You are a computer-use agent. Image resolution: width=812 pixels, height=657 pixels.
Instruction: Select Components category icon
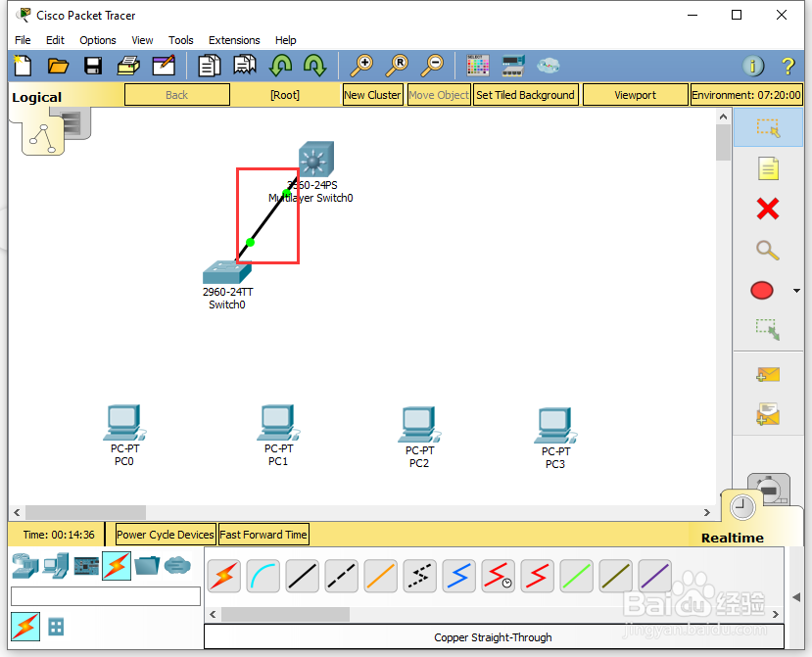[86, 566]
